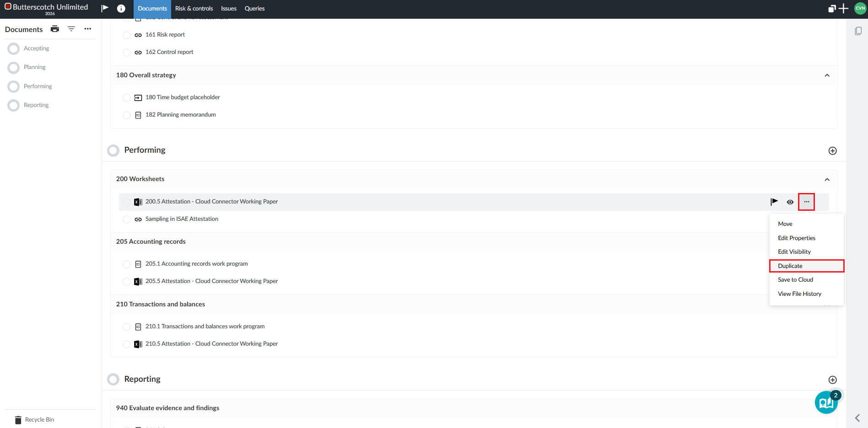The image size is (868, 428).
Task: Collapse the 180 Overall strategy section
Action: coord(827,75)
